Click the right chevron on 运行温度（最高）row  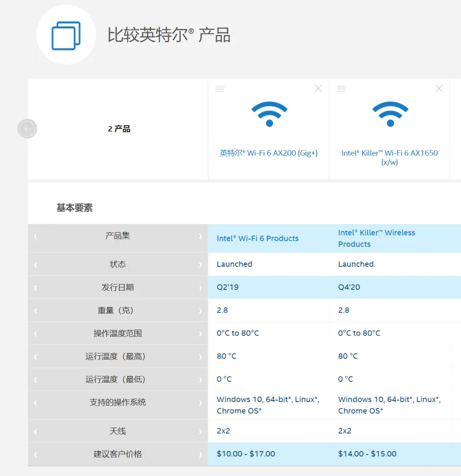(x=200, y=357)
